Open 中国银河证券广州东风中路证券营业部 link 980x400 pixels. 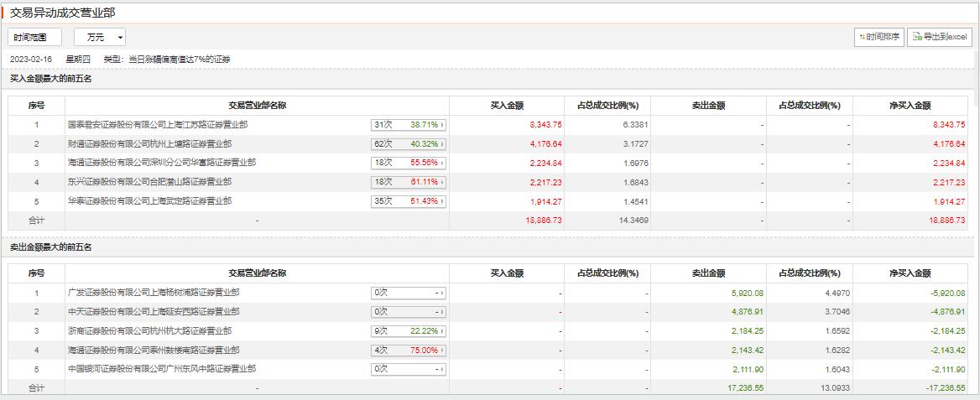tap(161, 369)
